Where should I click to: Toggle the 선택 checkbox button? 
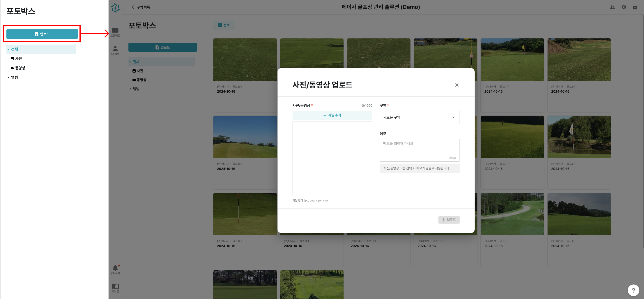224,25
